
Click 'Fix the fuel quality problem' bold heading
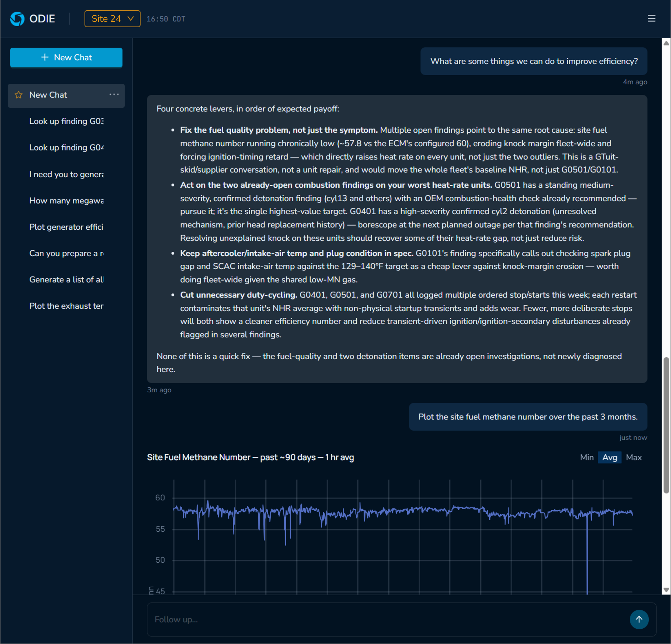(279, 130)
